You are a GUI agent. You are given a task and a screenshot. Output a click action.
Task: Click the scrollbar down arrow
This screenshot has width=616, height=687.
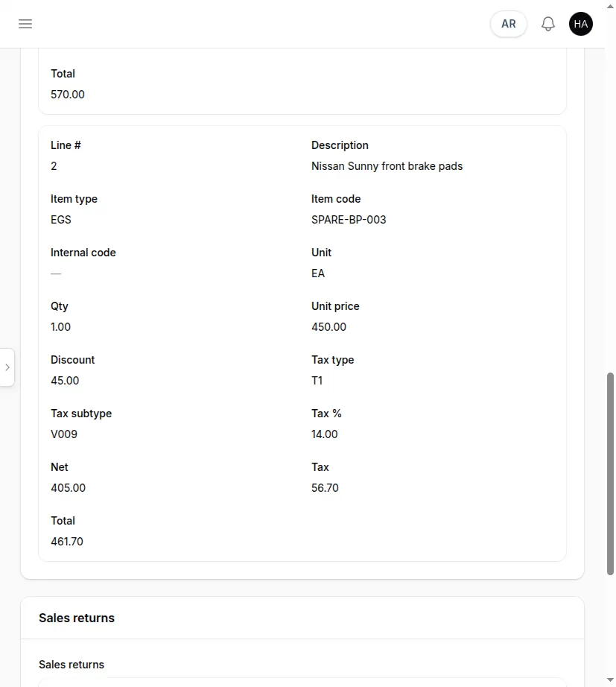click(x=610, y=680)
